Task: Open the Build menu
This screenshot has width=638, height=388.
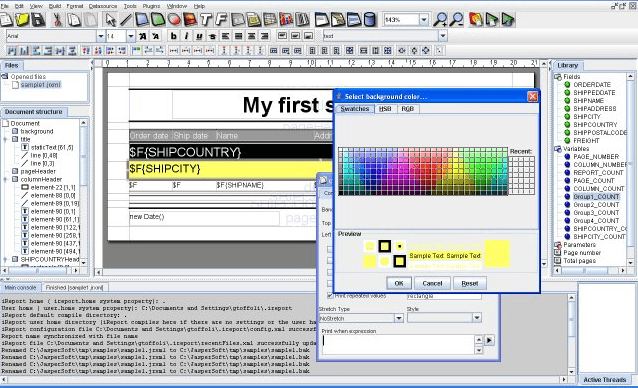Action: 55,6
